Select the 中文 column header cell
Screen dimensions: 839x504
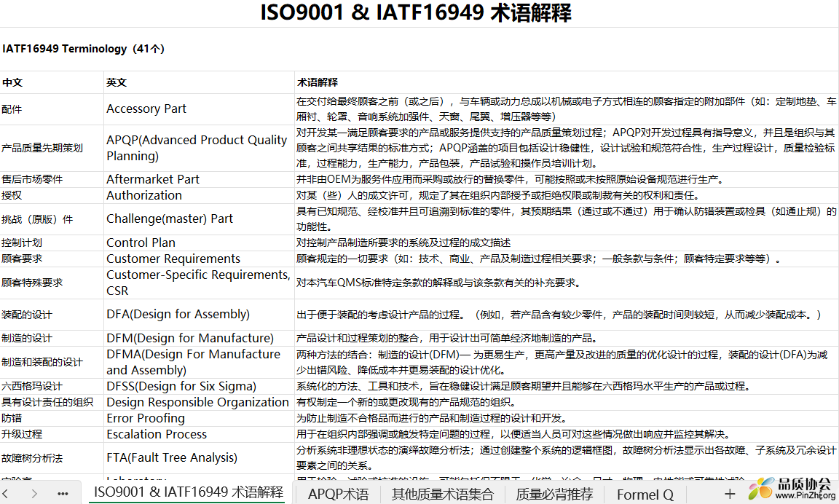[52, 82]
